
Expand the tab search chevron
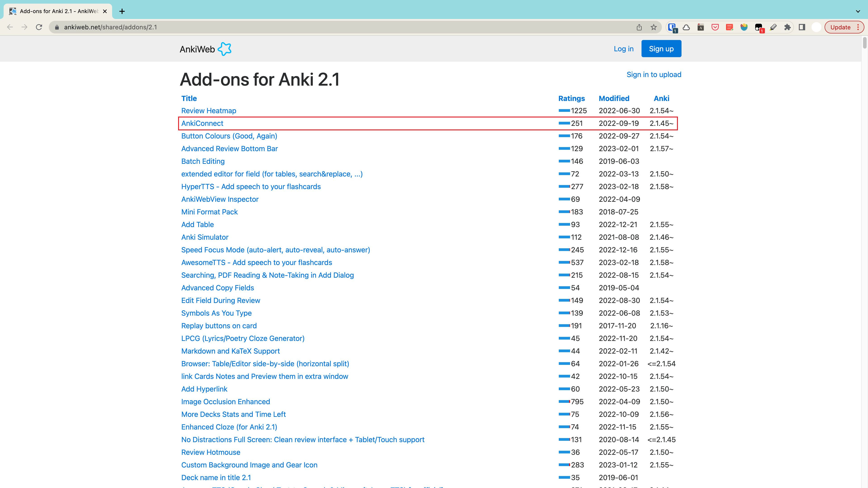(858, 11)
